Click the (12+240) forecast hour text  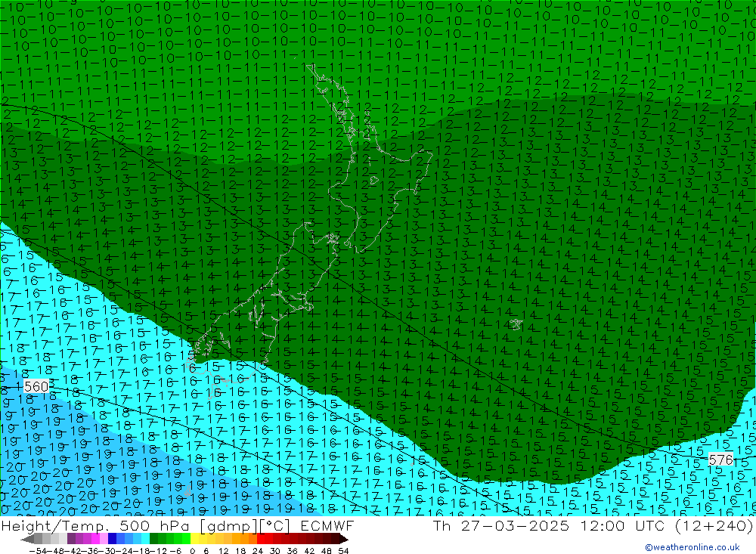click(714, 525)
